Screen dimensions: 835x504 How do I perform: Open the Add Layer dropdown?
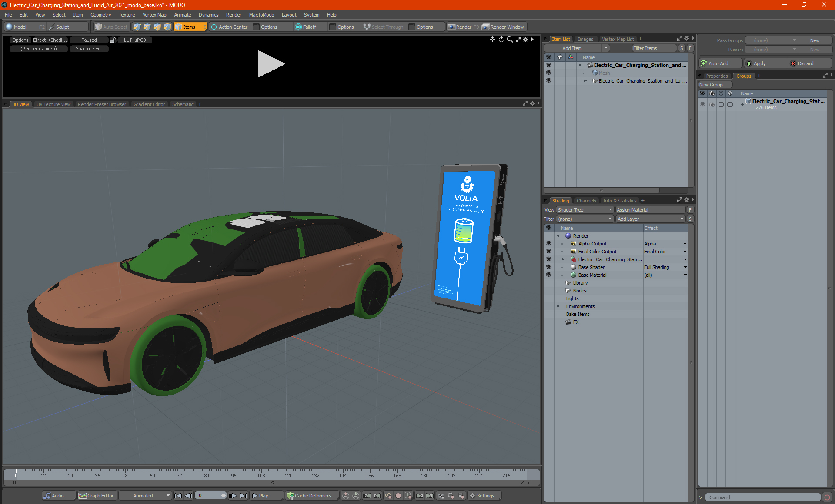point(650,219)
